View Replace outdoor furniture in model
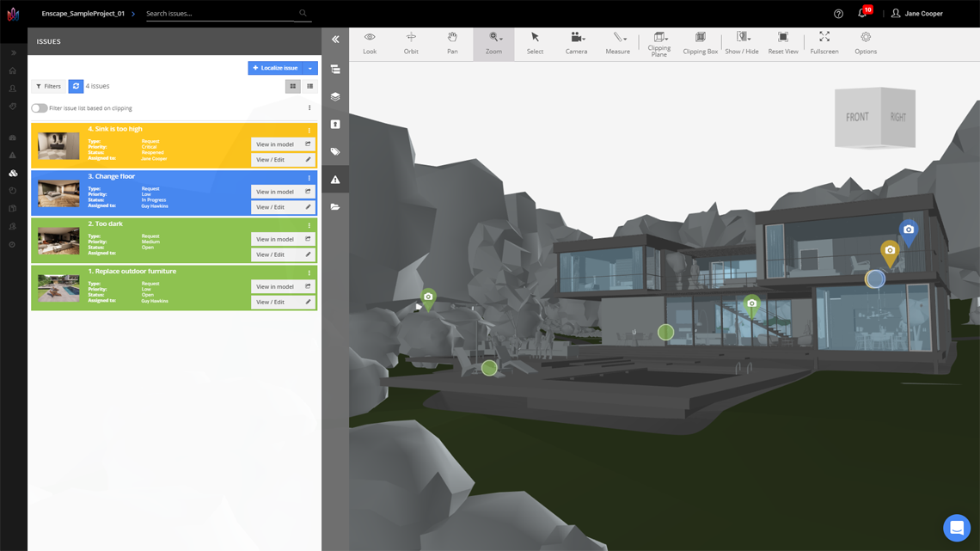The width and height of the screenshot is (980, 551). [283, 287]
